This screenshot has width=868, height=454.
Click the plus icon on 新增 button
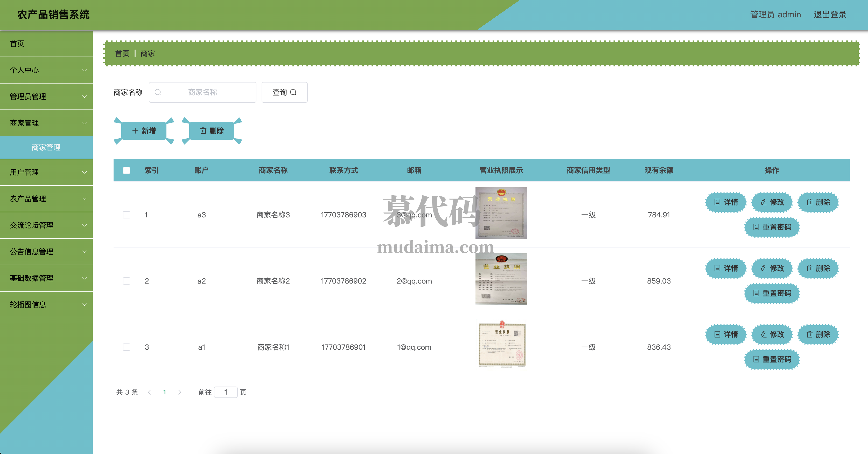pyautogui.click(x=135, y=130)
